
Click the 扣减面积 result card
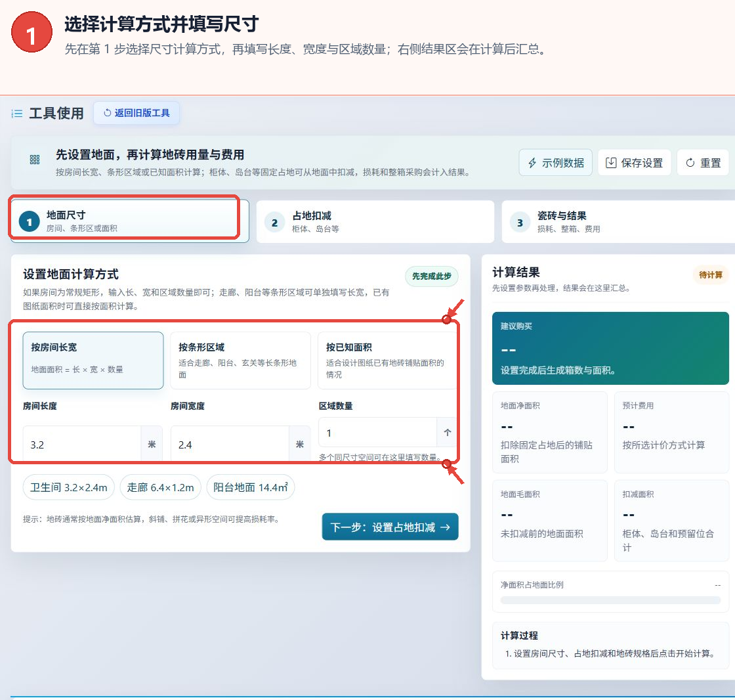[x=672, y=520]
